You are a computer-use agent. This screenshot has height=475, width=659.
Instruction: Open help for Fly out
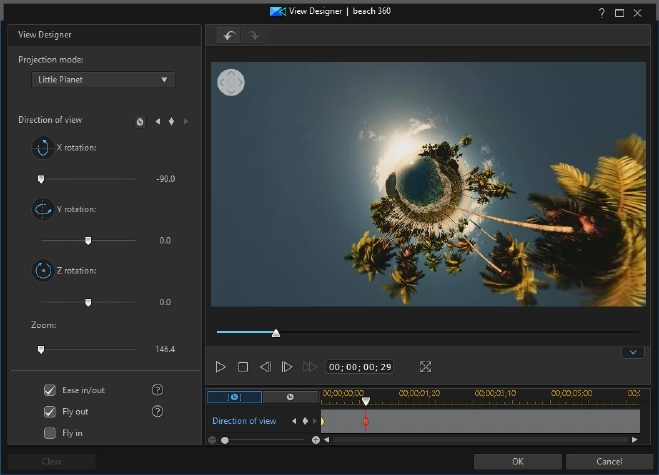(157, 412)
